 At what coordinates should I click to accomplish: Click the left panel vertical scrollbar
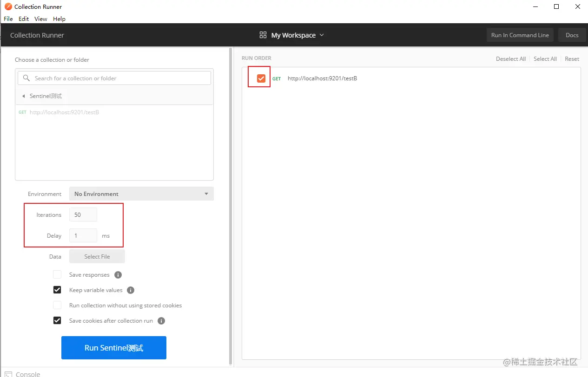[231, 207]
